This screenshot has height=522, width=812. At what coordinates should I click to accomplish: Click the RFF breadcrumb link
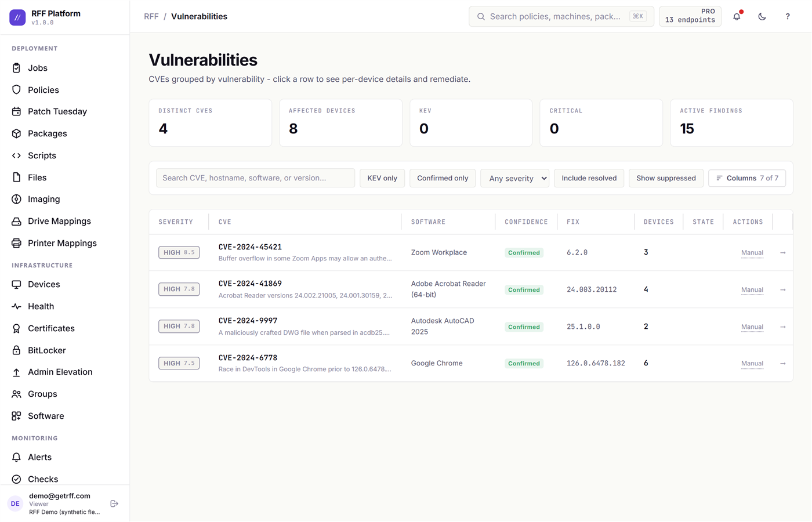pyautogui.click(x=151, y=16)
